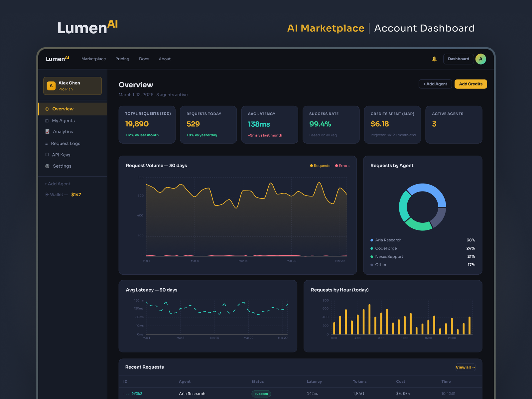This screenshot has width=532, height=399.
Task: Click the Add Credits button
Action: (471, 84)
